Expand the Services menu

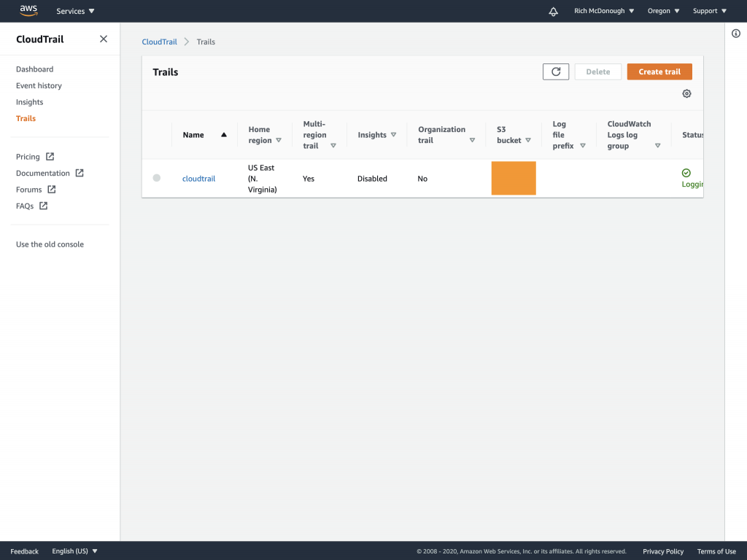pyautogui.click(x=75, y=11)
